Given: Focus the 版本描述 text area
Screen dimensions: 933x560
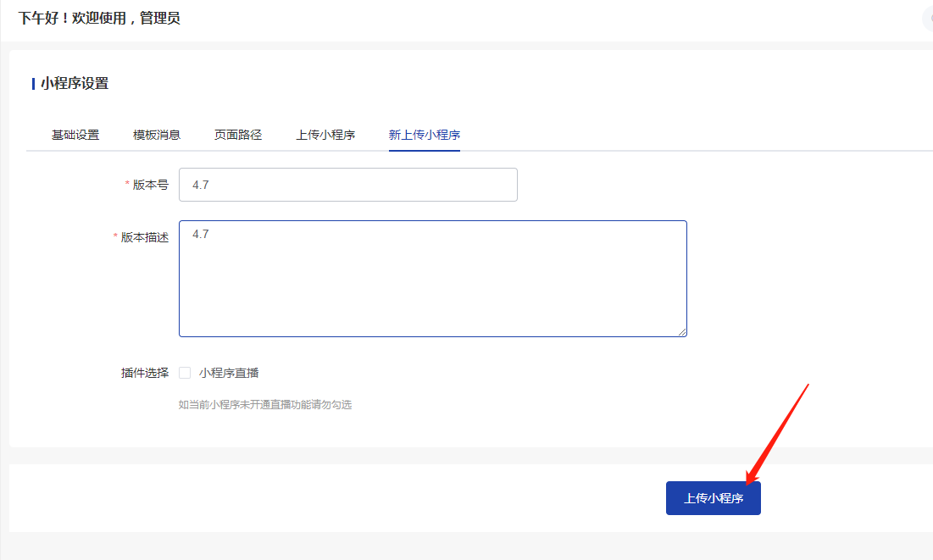Looking at the screenshot, I should [x=432, y=279].
